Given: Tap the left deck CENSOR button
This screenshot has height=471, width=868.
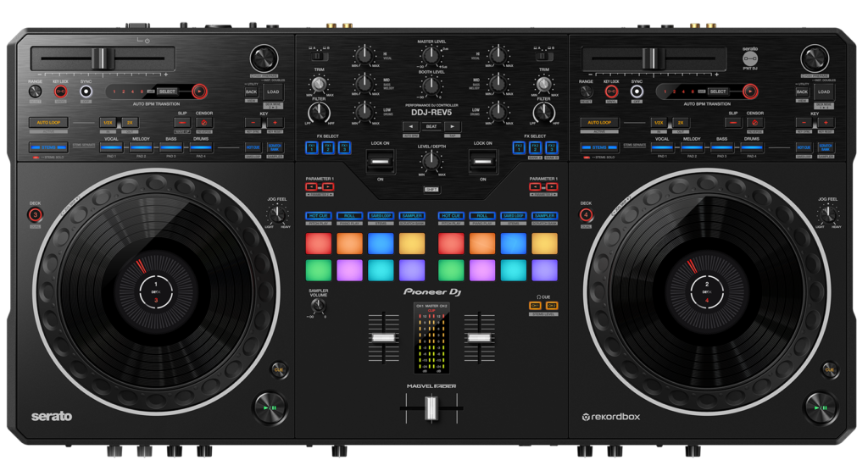Looking at the screenshot, I should point(204,123).
